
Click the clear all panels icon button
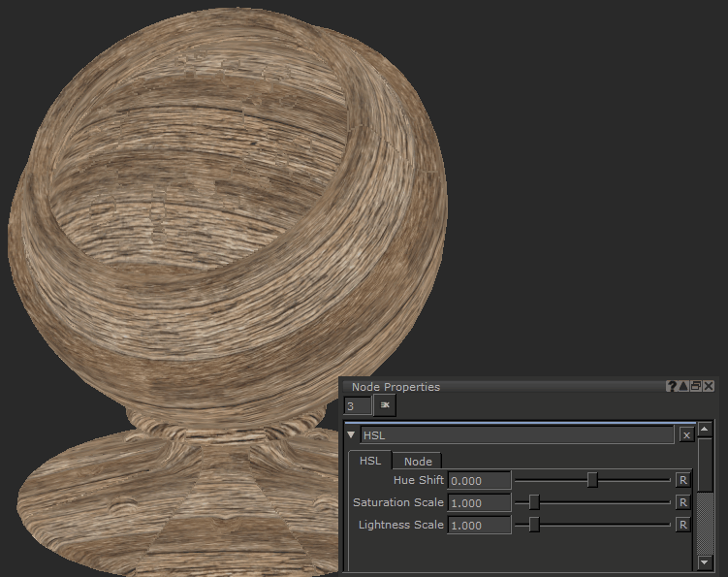pyautogui.click(x=384, y=405)
